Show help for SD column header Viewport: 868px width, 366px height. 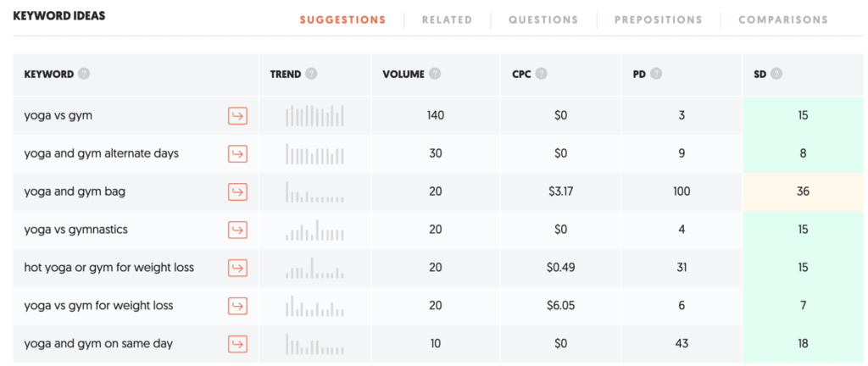pos(776,74)
